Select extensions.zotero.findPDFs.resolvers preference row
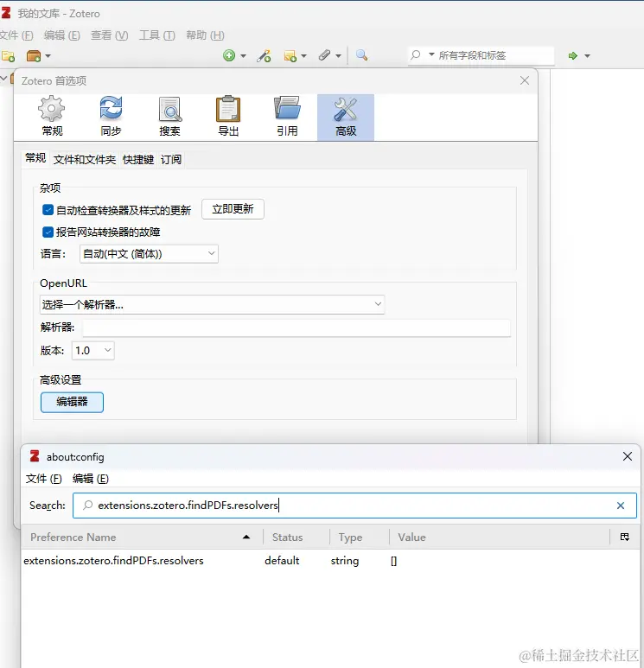Viewport: 644px width, 668px height. (x=331, y=561)
